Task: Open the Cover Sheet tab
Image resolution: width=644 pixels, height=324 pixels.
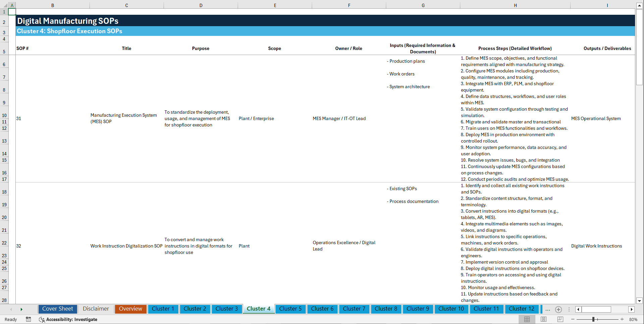Action: coord(58,309)
